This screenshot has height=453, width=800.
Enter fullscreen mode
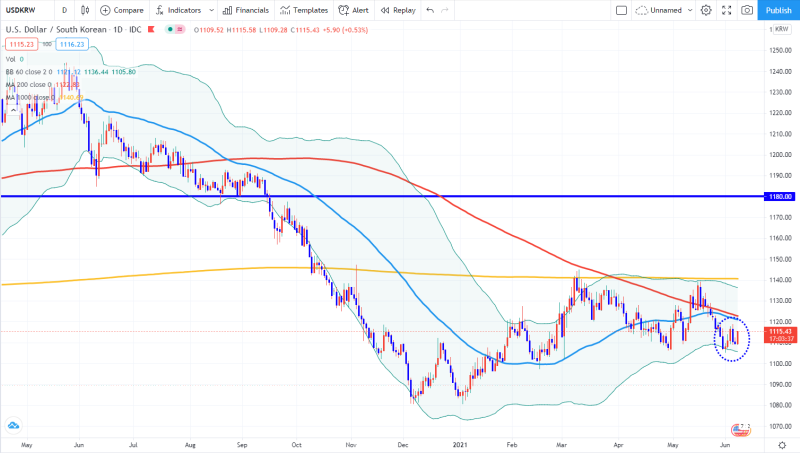point(727,10)
